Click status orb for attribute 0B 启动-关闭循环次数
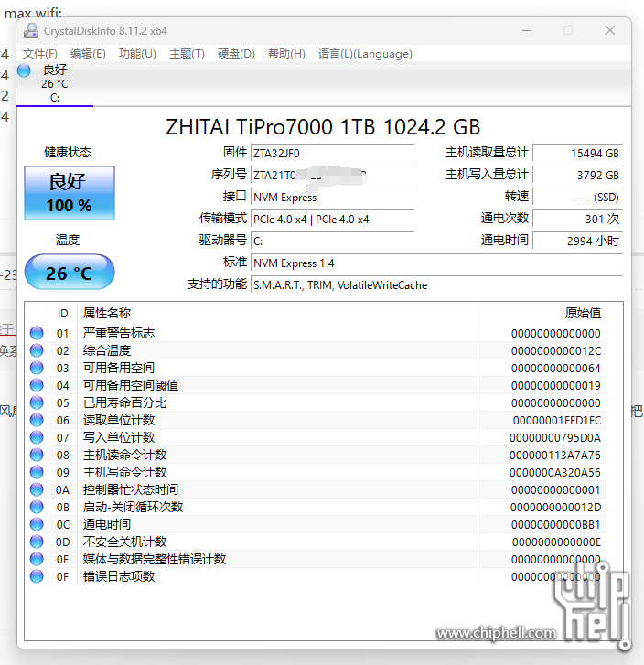The width and height of the screenshot is (644, 665). [x=37, y=507]
